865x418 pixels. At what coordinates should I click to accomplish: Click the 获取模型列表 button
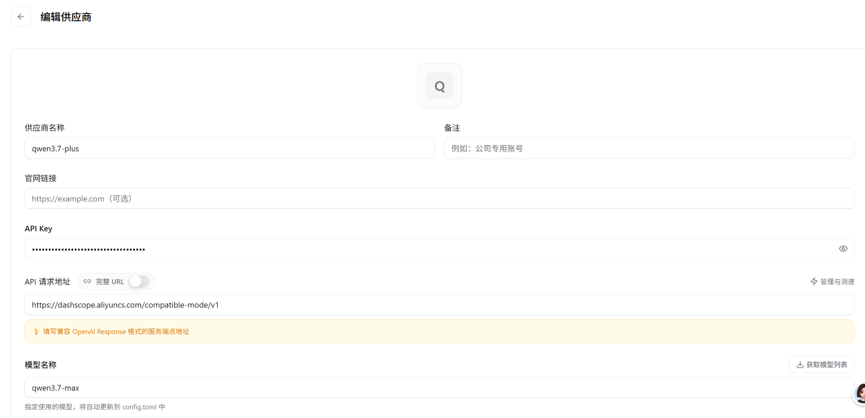click(822, 365)
